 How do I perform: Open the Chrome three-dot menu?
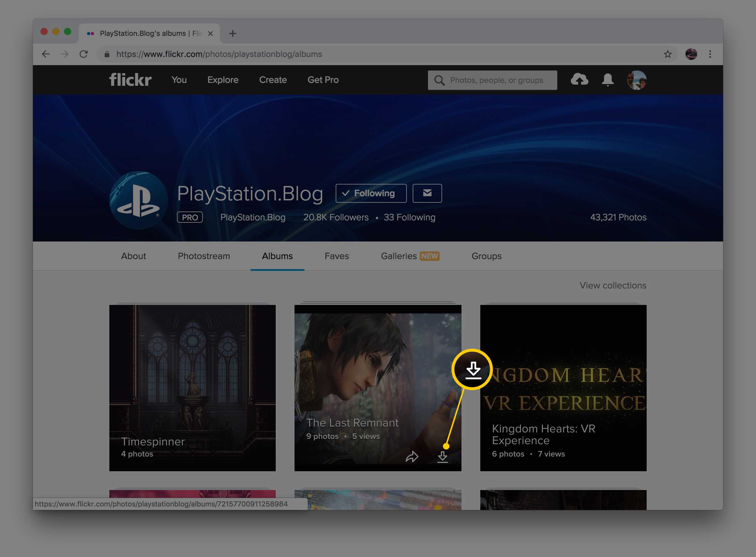click(710, 54)
